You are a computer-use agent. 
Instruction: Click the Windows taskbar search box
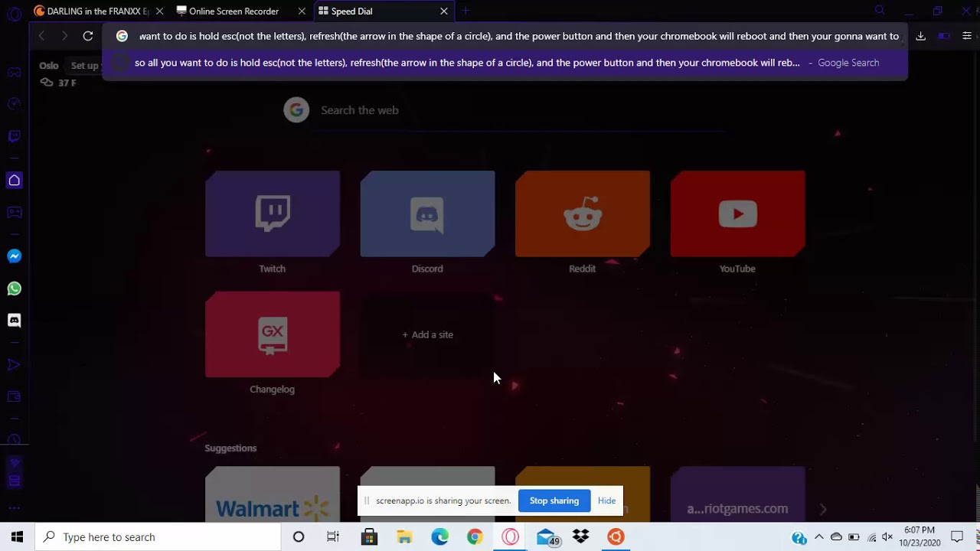[x=158, y=537]
